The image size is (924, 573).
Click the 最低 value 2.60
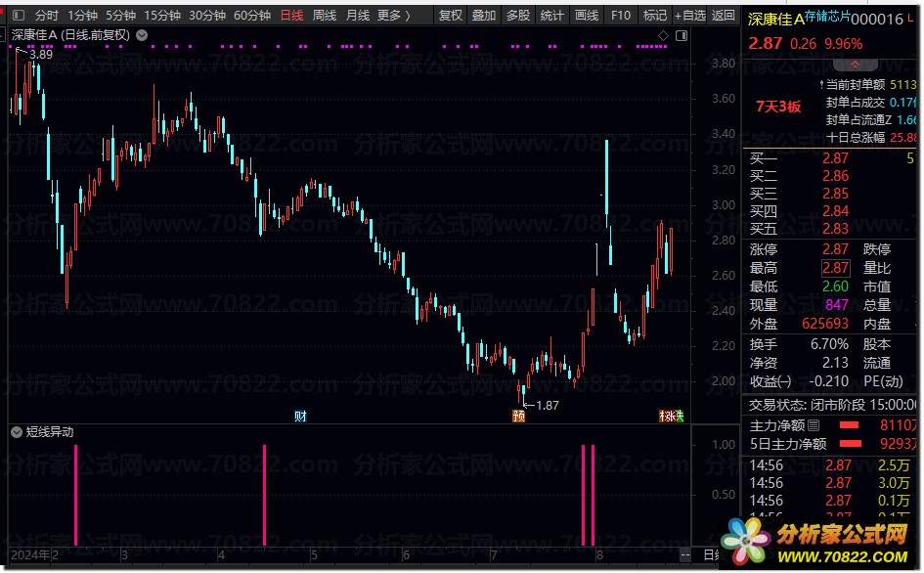coord(836,286)
